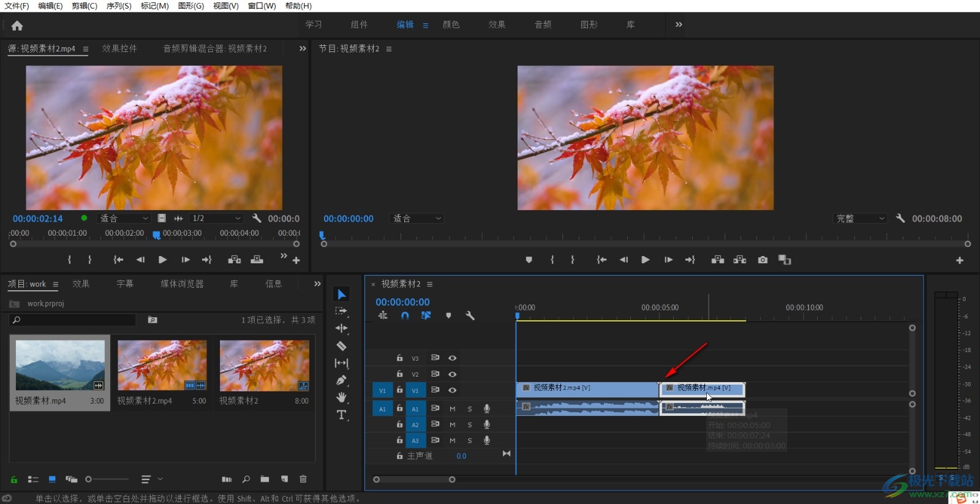Switch project panel to list view
Viewport: 980px width, 504px height.
(33, 479)
